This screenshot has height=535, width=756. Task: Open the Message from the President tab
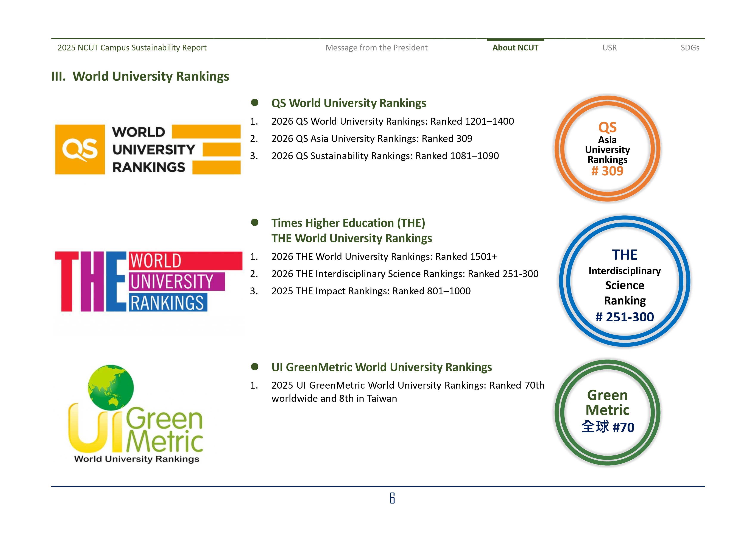click(376, 48)
